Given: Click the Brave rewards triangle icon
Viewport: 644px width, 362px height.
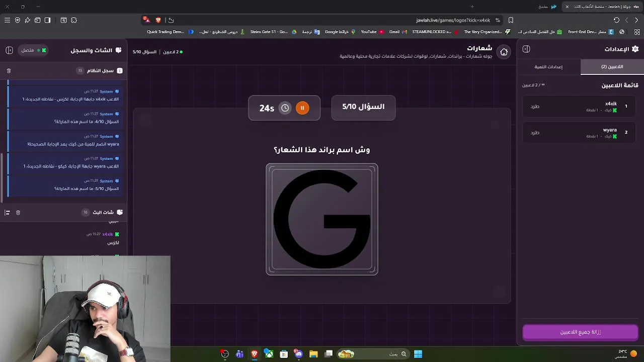Looking at the screenshot, I should (x=146, y=20).
